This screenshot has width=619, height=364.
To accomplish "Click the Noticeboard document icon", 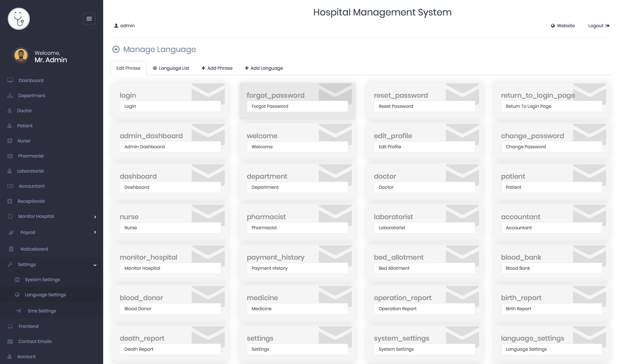I will click(x=11, y=249).
